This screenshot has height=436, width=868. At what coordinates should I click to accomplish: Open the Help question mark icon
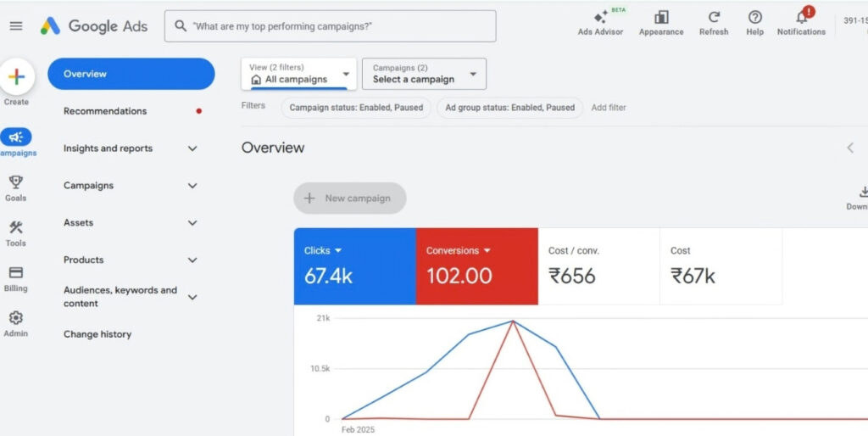coord(755,18)
